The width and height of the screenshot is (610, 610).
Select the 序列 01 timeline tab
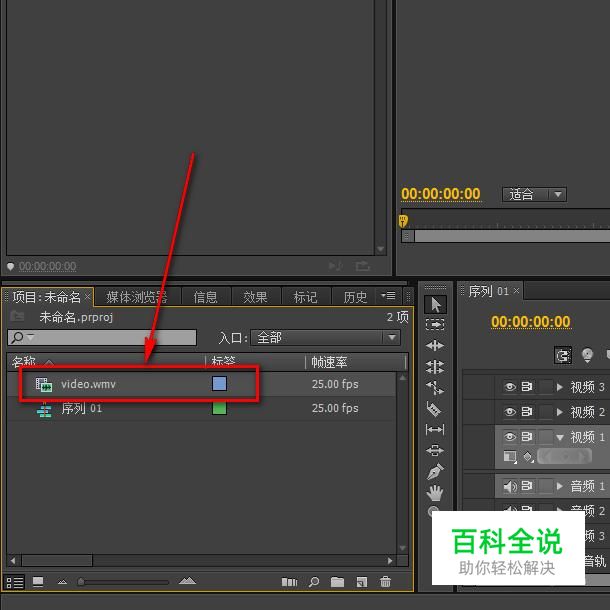[489, 291]
